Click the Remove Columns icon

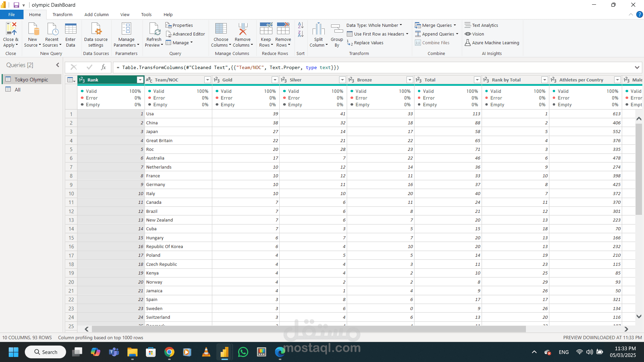click(x=243, y=29)
